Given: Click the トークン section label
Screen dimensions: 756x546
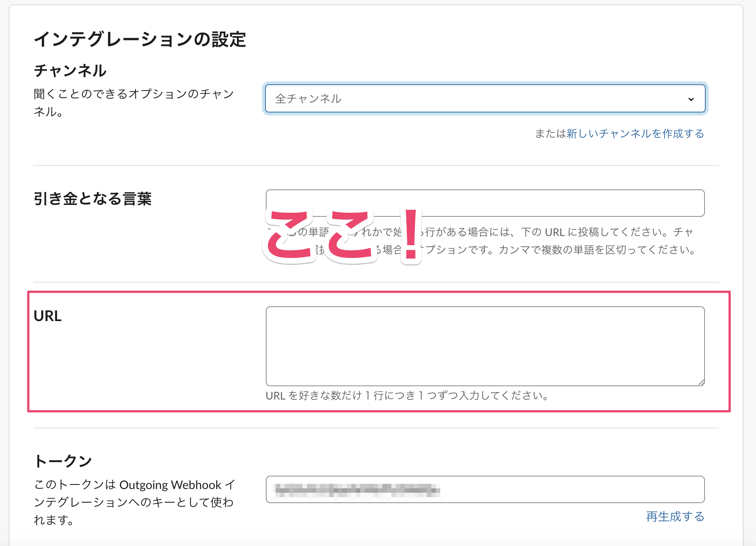Looking at the screenshot, I should [x=63, y=461].
